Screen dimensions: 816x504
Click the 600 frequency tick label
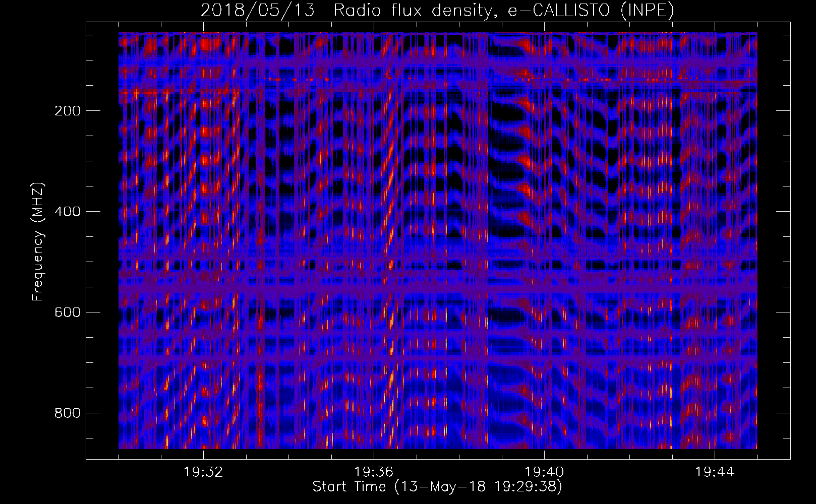pos(67,312)
